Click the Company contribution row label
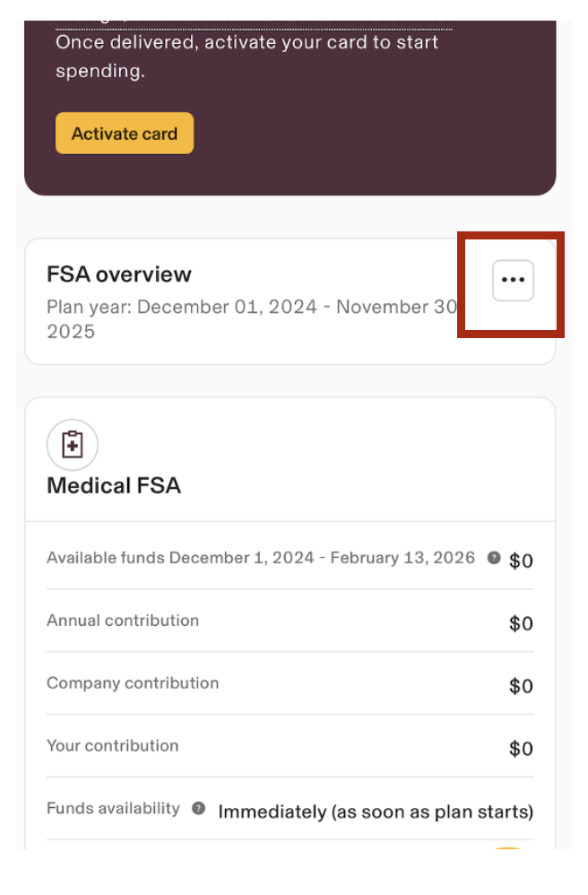 tap(133, 683)
